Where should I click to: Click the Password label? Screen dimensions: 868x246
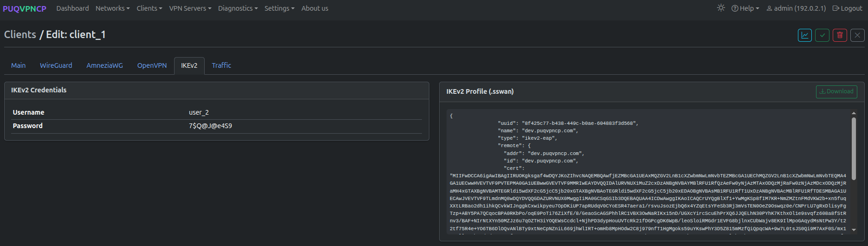pyautogui.click(x=27, y=126)
